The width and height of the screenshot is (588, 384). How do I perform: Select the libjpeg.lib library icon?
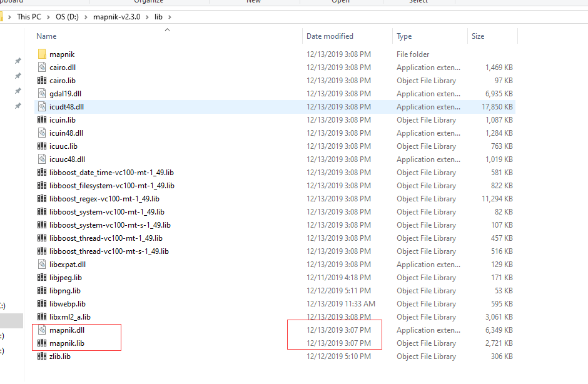tap(41, 277)
